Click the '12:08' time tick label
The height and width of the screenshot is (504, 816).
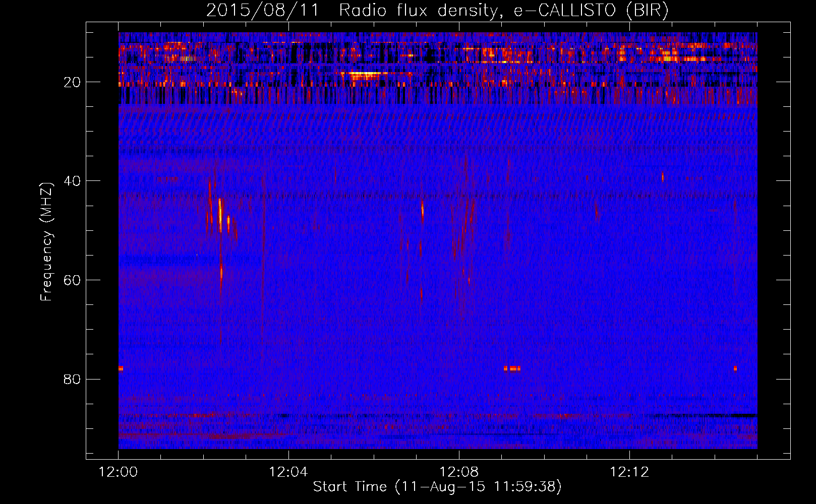click(x=459, y=472)
